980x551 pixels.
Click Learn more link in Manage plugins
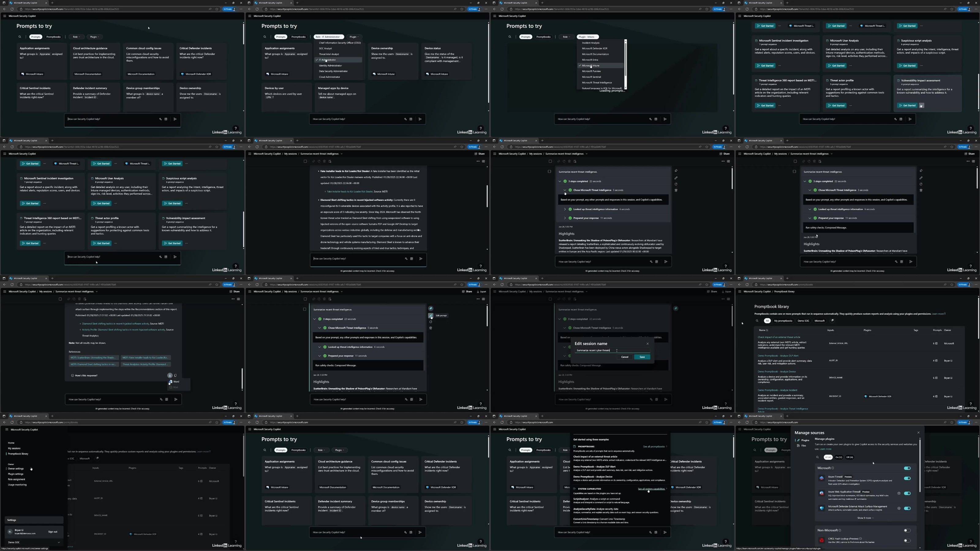tap(825, 449)
